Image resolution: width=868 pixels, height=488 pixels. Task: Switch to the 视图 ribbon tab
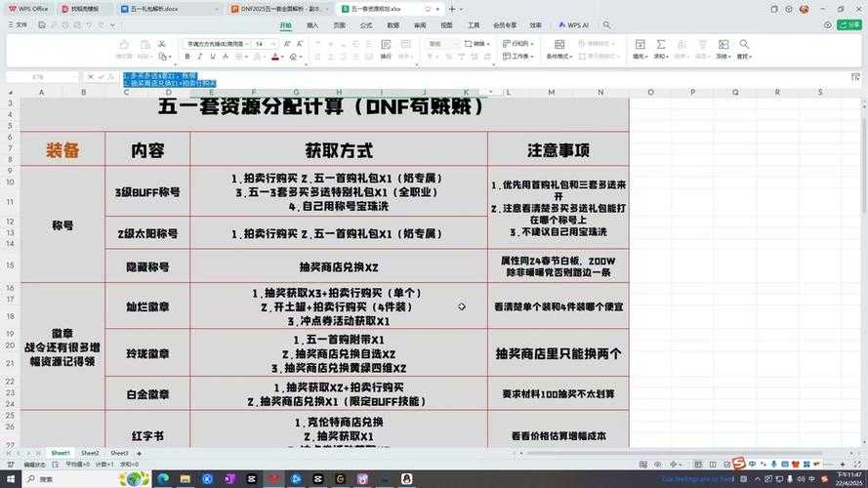point(447,25)
